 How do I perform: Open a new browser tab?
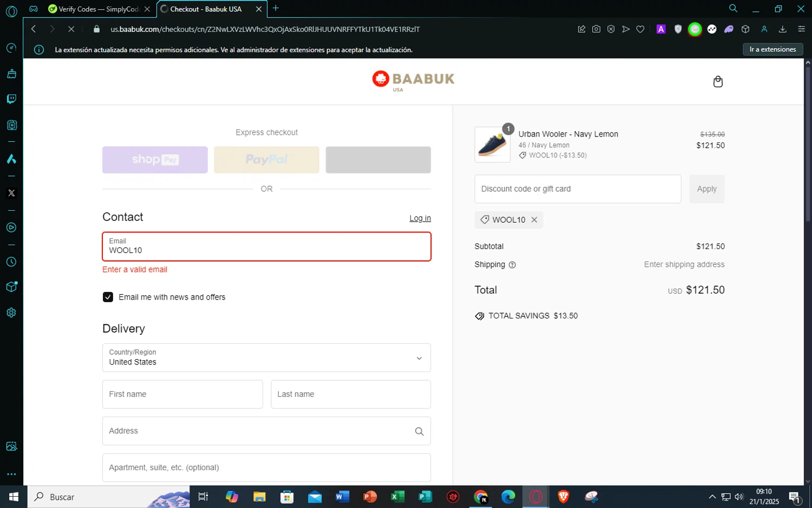[276, 8]
